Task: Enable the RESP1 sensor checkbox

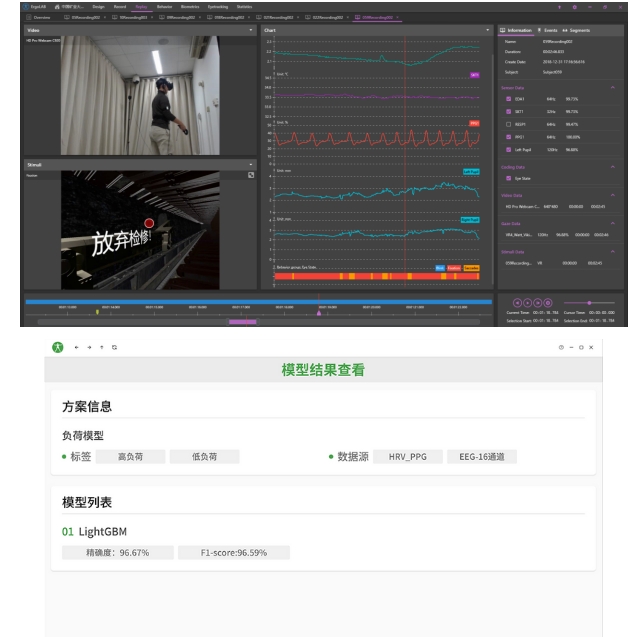Action: click(508, 124)
